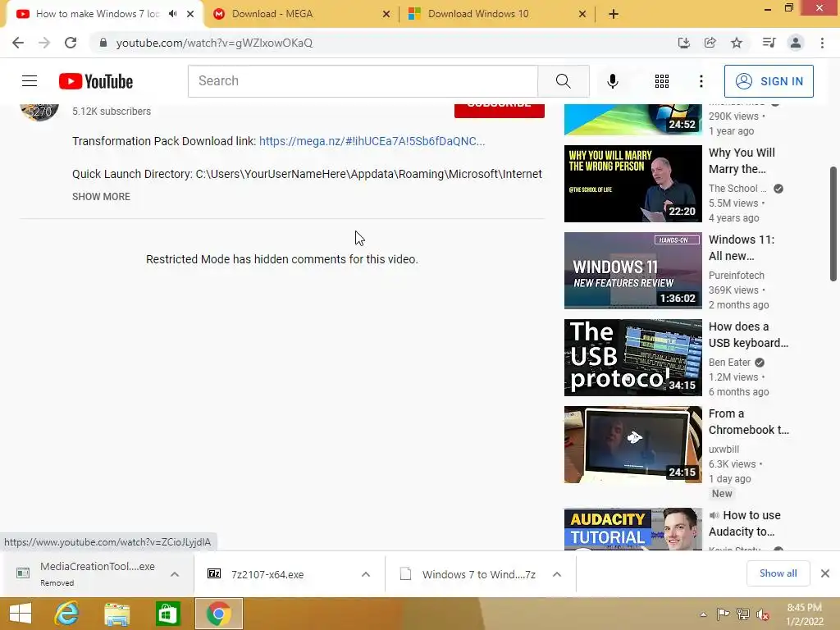840x630 pixels.
Task: Click the SIGN IN button
Action: pyautogui.click(x=769, y=81)
